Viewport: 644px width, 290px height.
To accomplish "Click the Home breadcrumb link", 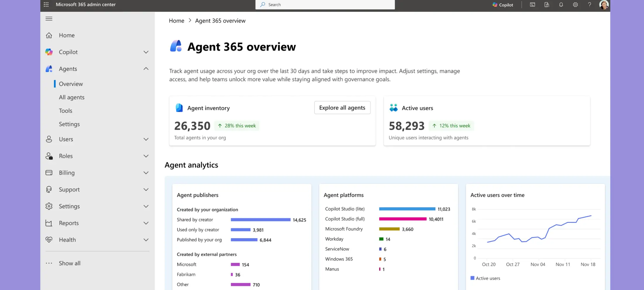I will tap(177, 21).
